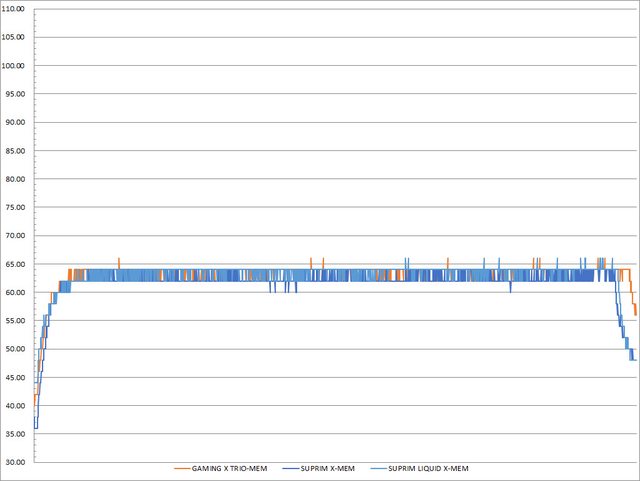Select the orange GAMING X TRIO-MEM legend line

coord(182,468)
